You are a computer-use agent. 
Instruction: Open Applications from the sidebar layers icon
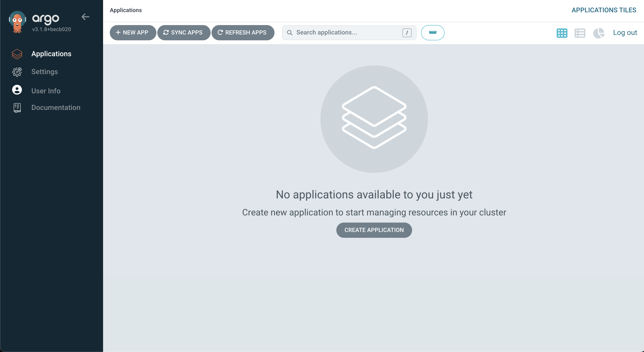pos(17,54)
